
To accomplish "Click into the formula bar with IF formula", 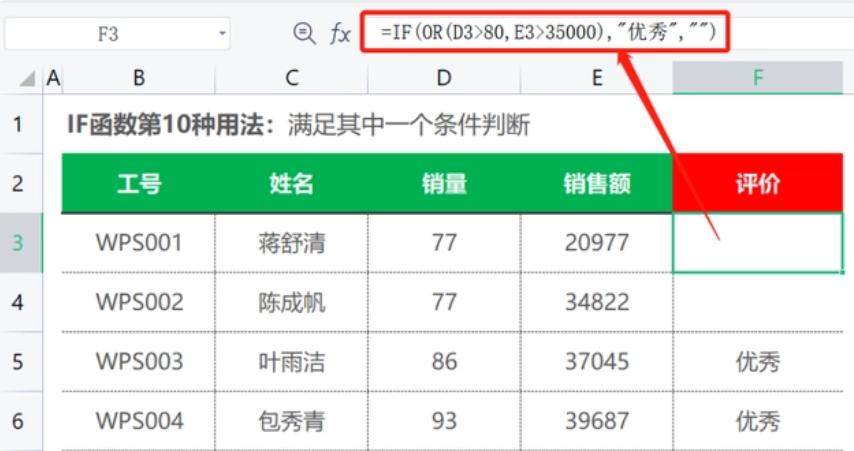I will 548,33.
